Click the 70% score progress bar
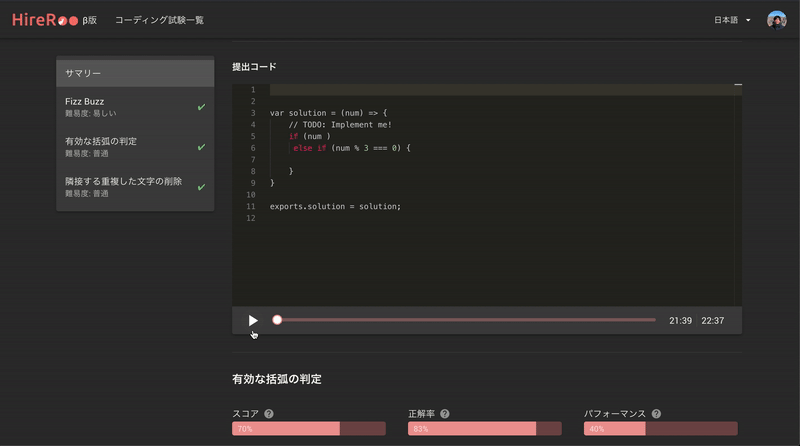Image resolution: width=800 pixels, height=446 pixels. tap(309, 429)
